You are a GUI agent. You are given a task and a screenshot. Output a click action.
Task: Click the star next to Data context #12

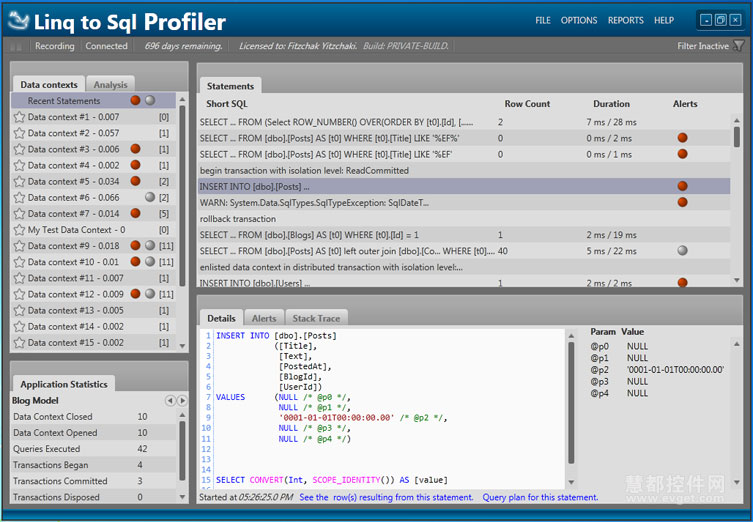tap(19, 294)
